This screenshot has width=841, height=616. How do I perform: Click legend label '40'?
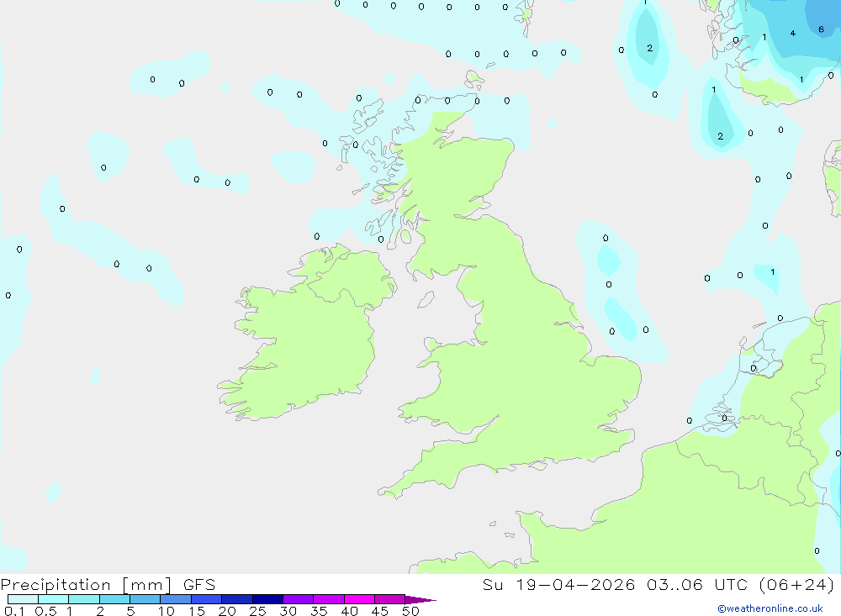[x=350, y=611]
